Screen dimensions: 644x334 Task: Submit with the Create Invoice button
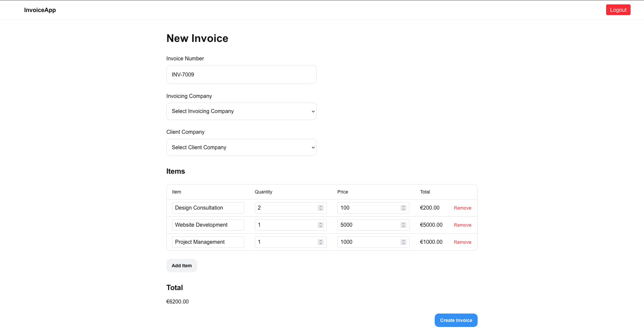pos(456,320)
